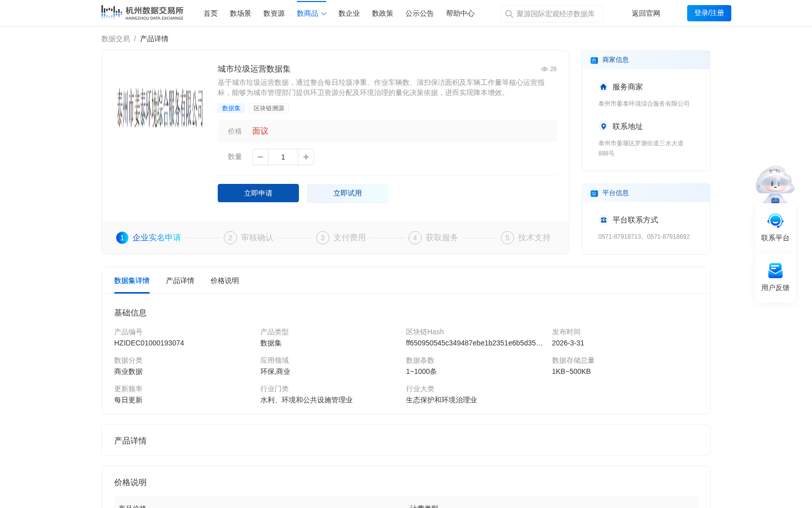This screenshot has width=812, height=508.
Task: Click step 2 审核确认
Action: click(249, 238)
